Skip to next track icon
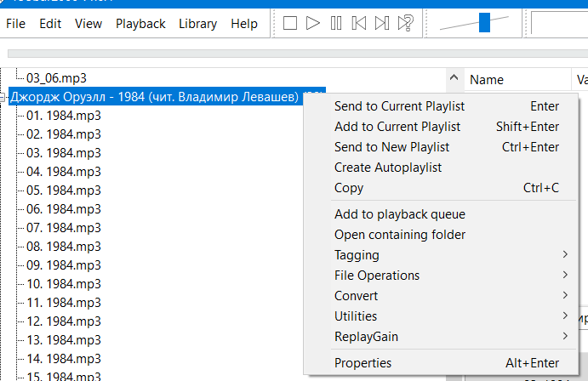Viewport: 588px width, 381px height. 382,23
